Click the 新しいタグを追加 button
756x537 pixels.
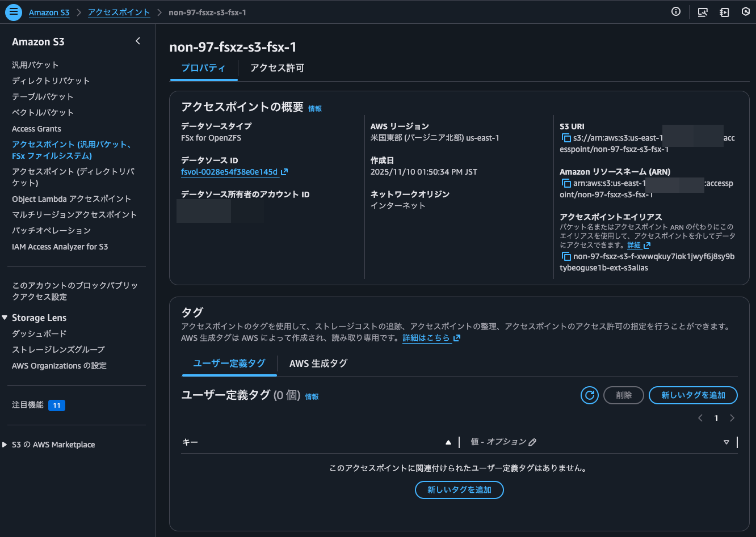tap(693, 395)
